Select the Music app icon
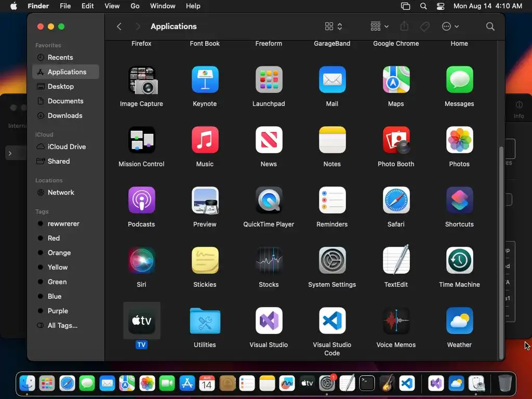 pyautogui.click(x=205, y=140)
